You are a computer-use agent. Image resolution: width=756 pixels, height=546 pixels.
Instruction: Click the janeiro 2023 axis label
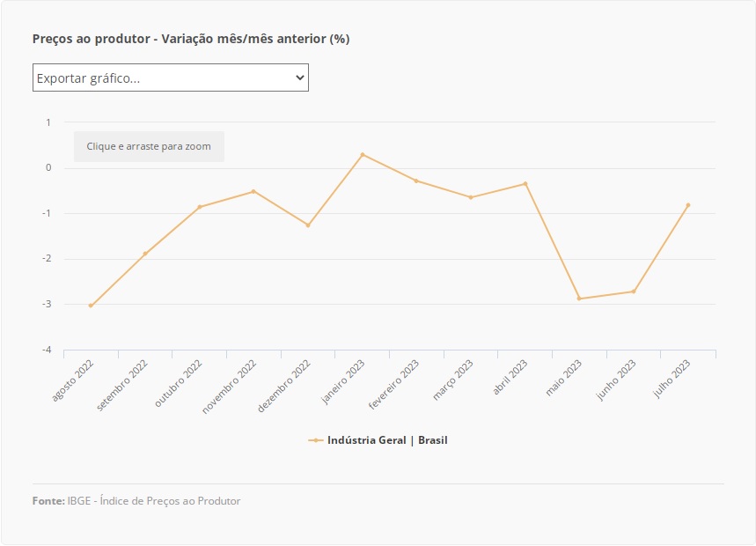click(344, 380)
